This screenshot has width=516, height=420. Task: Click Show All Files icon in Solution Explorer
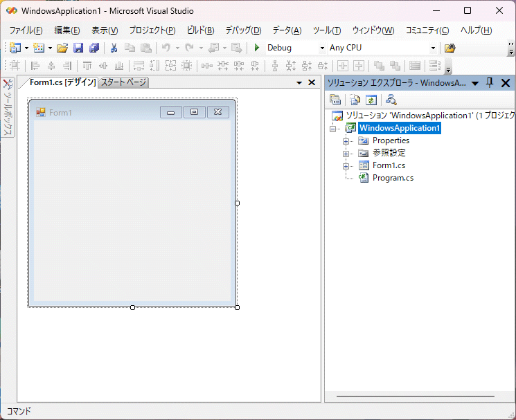click(x=355, y=100)
